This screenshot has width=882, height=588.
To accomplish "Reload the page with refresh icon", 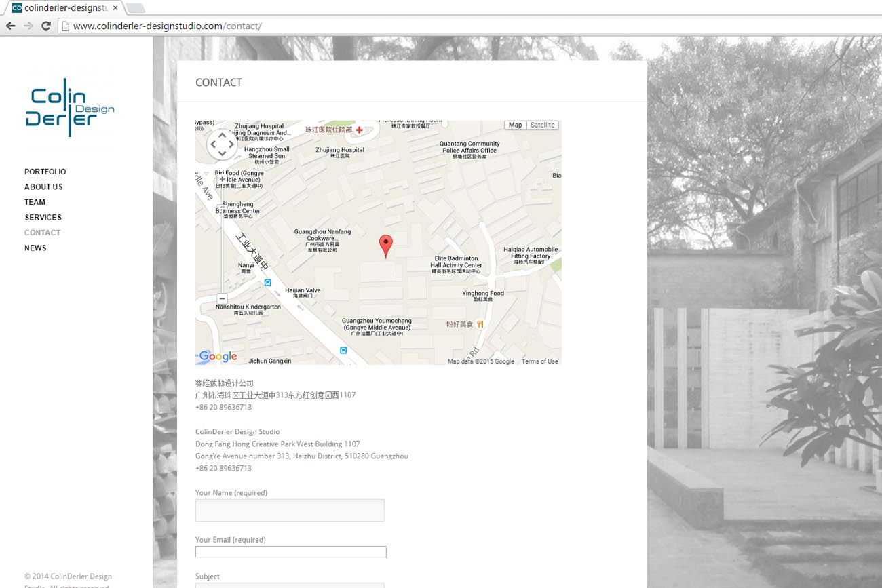I will pyautogui.click(x=46, y=26).
